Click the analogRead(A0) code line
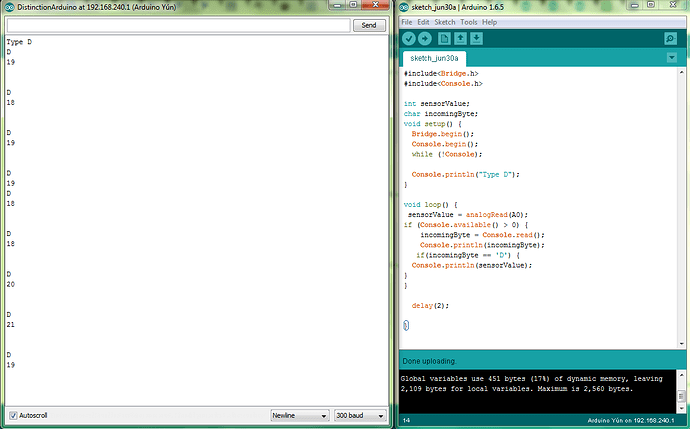This screenshot has height=429, width=690. pos(467,215)
